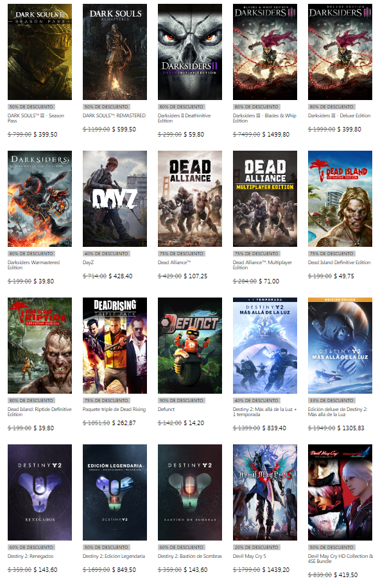Select the Dead Island: Riptide Definitive Edition cover
Viewport: 387px width, 588px height.
point(40,346)
